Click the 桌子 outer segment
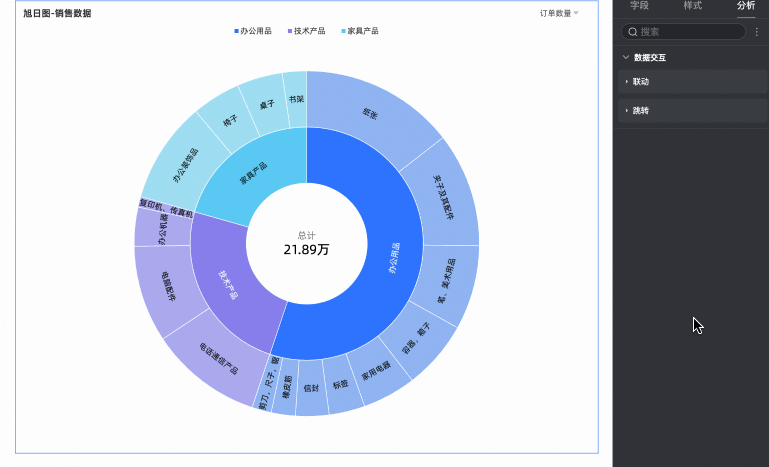Image resolution: width=769 pixels, height=467 pixels. [x=267, y=104]
